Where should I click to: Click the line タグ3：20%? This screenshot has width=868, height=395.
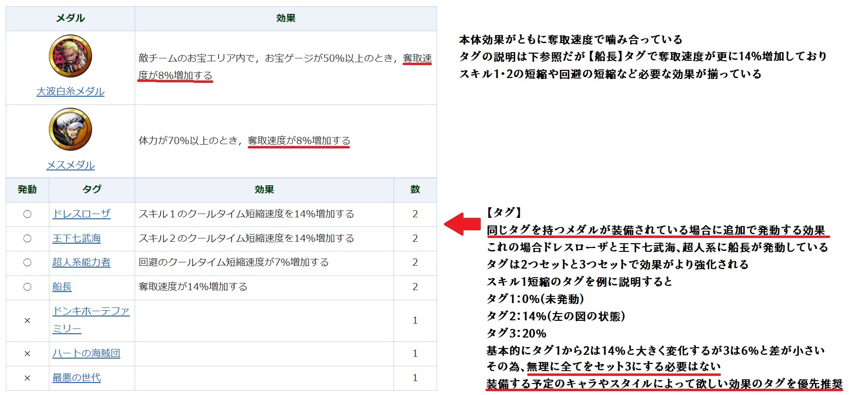click(x=516, y=333)
